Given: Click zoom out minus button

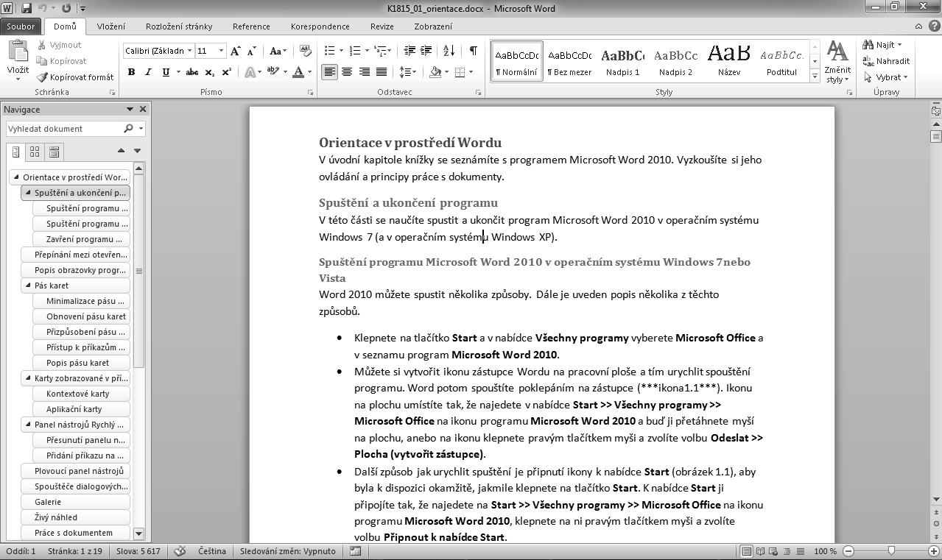Looking at the screenshot, I should (x=848, y=551).
